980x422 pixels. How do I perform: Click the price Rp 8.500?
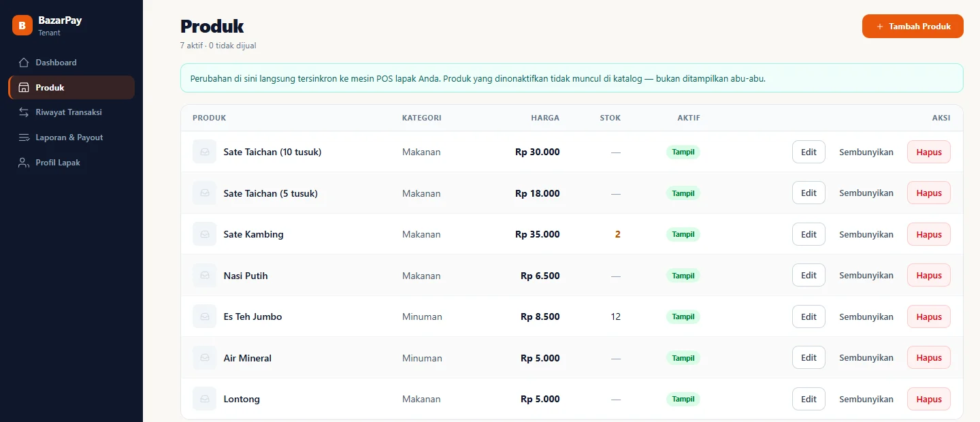[540, 316]
